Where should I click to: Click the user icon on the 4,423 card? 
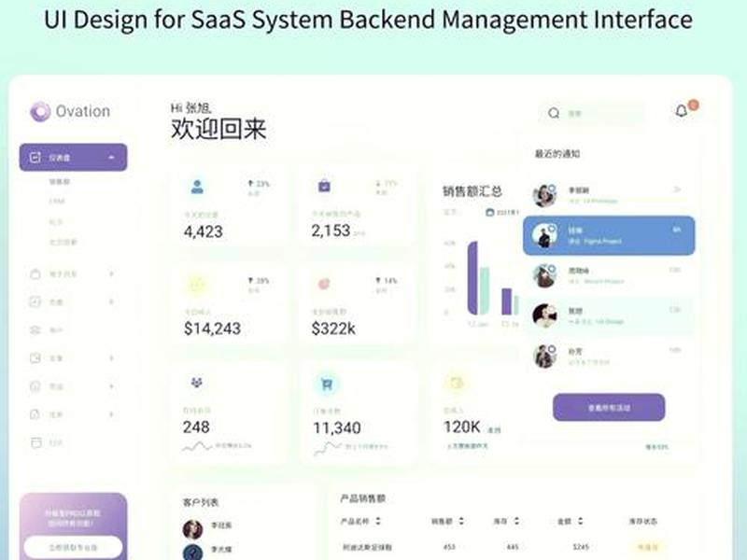pyautogui.click(x=197, y=187)
